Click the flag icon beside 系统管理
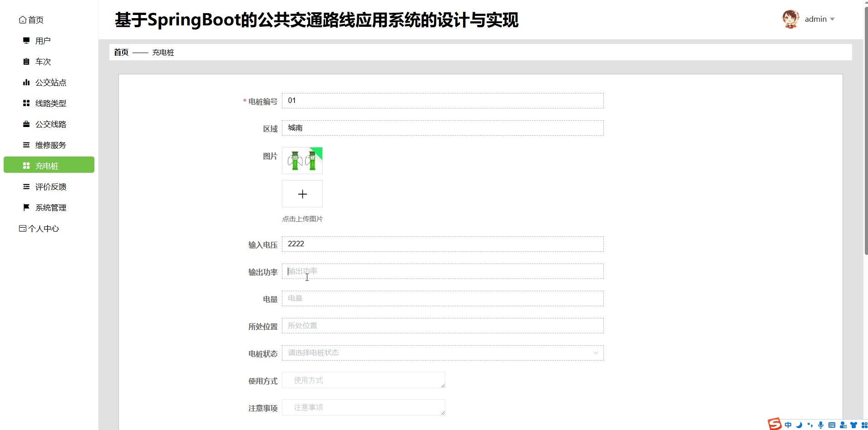The image size is (868, 430). 26,207
